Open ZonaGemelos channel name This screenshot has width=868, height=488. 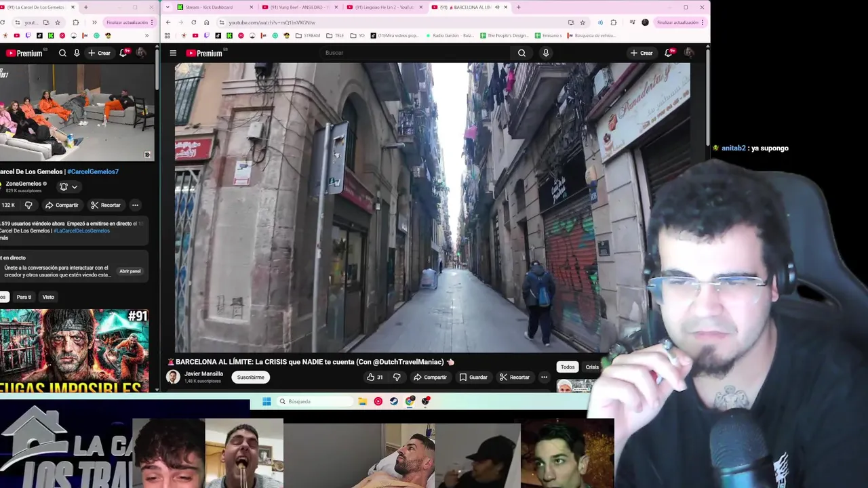tap(24, 184)
